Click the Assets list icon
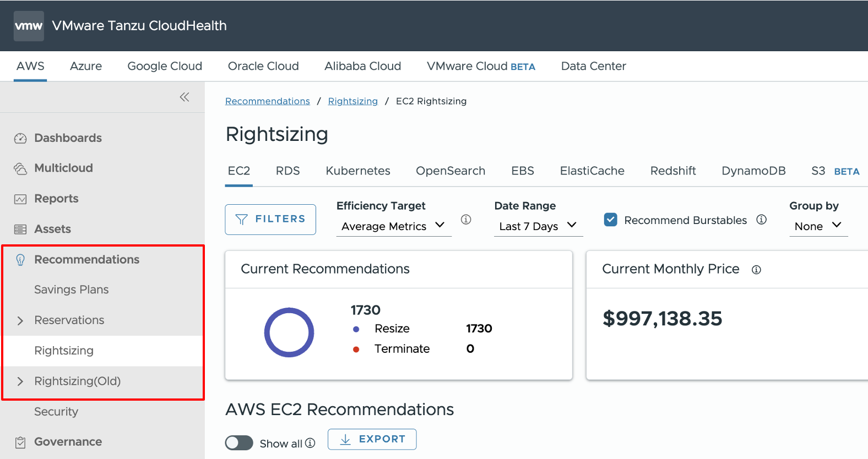 point(20,229)
